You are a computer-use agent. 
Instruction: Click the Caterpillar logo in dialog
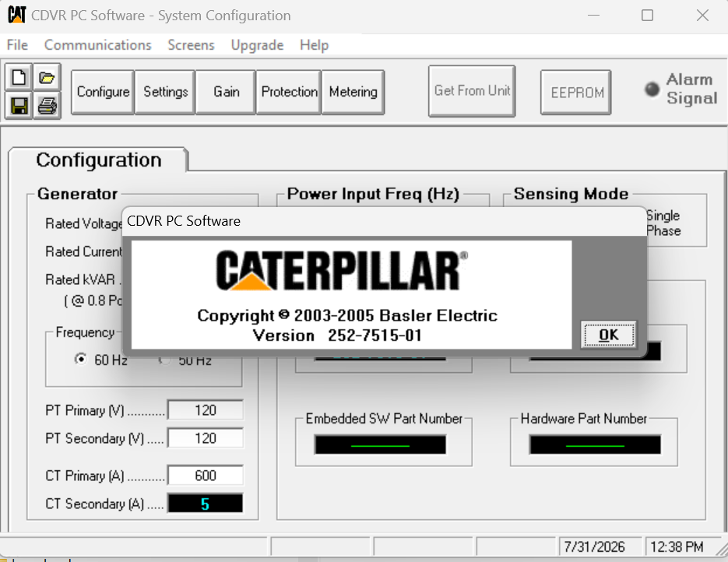[x=342, y=271]
